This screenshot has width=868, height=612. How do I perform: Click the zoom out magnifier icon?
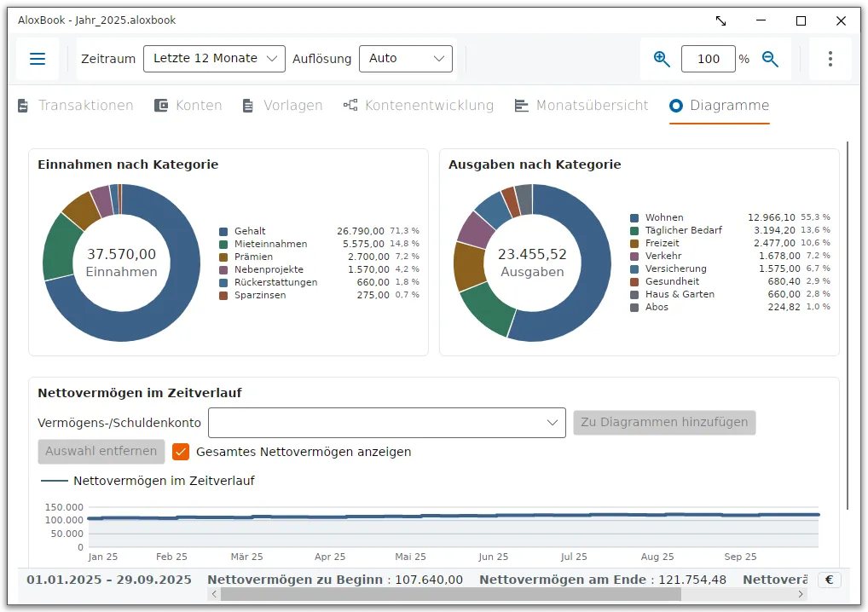click(770, 59)
